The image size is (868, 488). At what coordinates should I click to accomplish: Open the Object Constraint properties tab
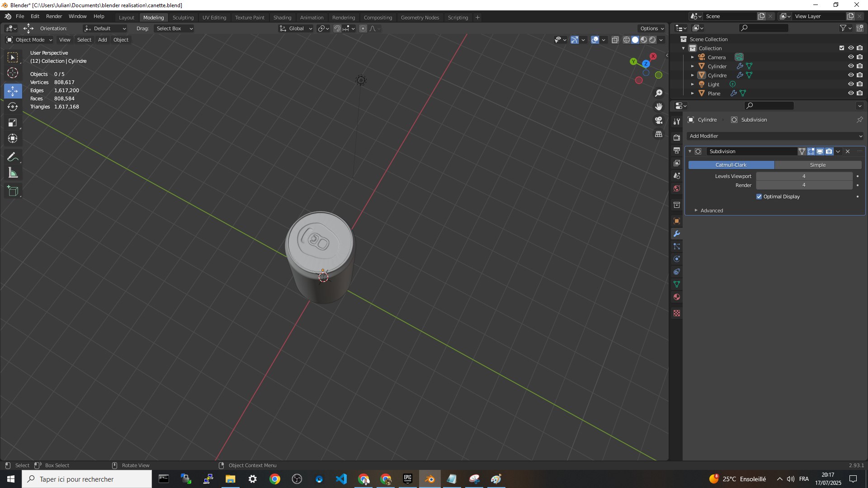click(677, 272)
